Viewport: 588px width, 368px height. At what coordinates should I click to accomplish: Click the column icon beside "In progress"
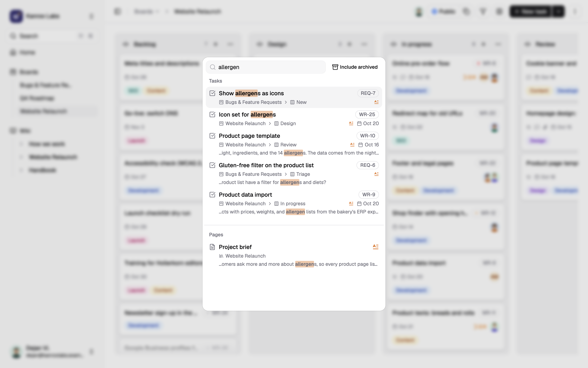pyautogui.click(x=276, y=203)
